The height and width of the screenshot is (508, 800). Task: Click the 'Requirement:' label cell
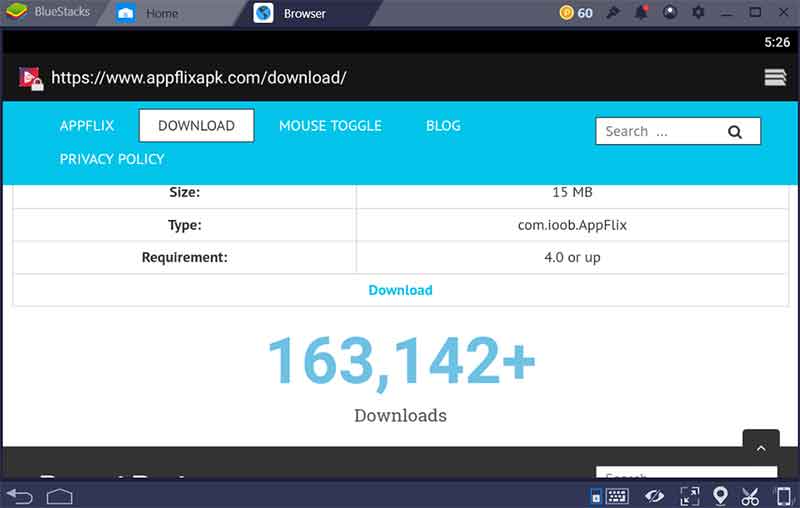coord(185,257)
